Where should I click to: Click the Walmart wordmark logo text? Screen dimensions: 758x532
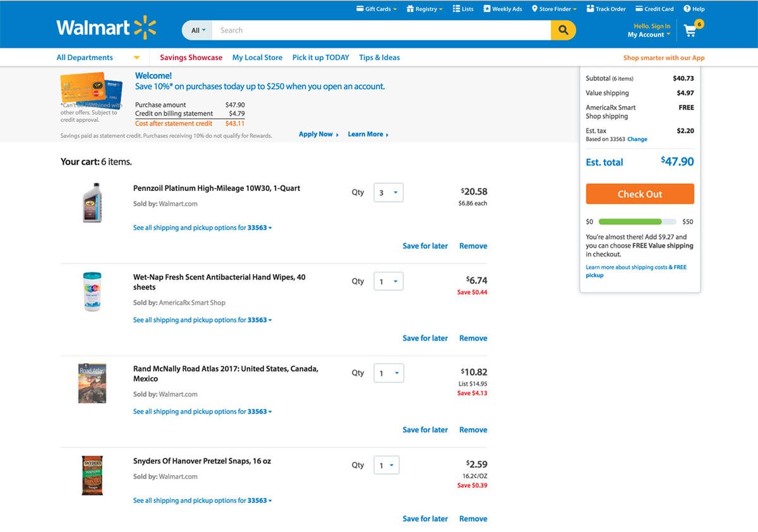point(93,28)
